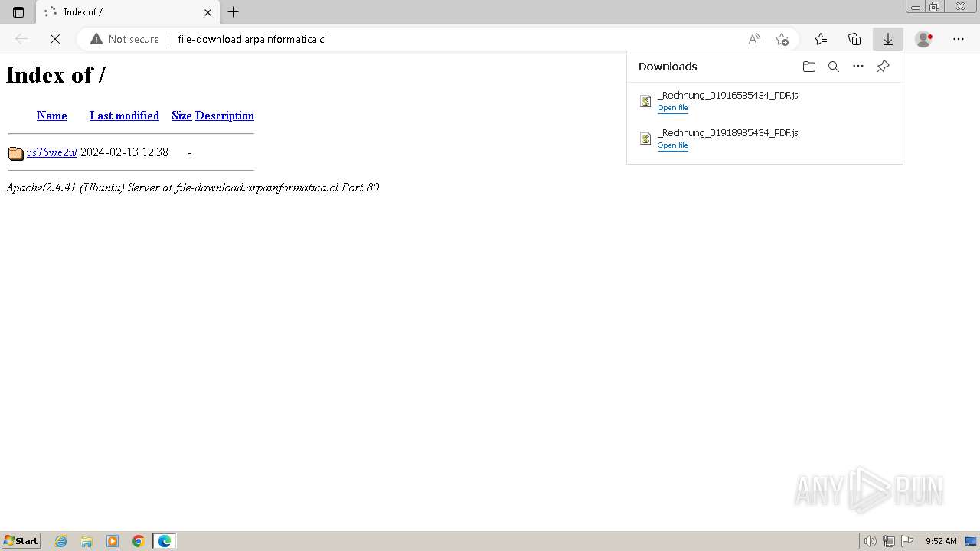
Task: Open the Windows Start menu
Action: (21, 541)
